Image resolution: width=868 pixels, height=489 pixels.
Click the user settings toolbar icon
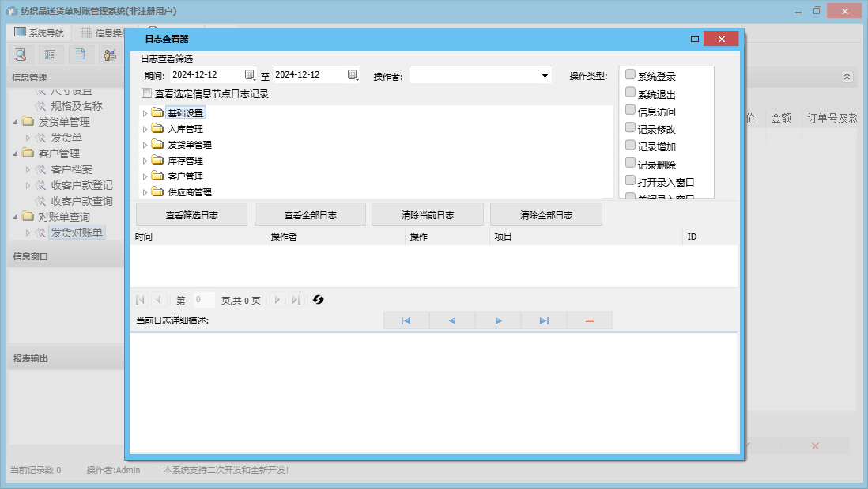point(110,55)
